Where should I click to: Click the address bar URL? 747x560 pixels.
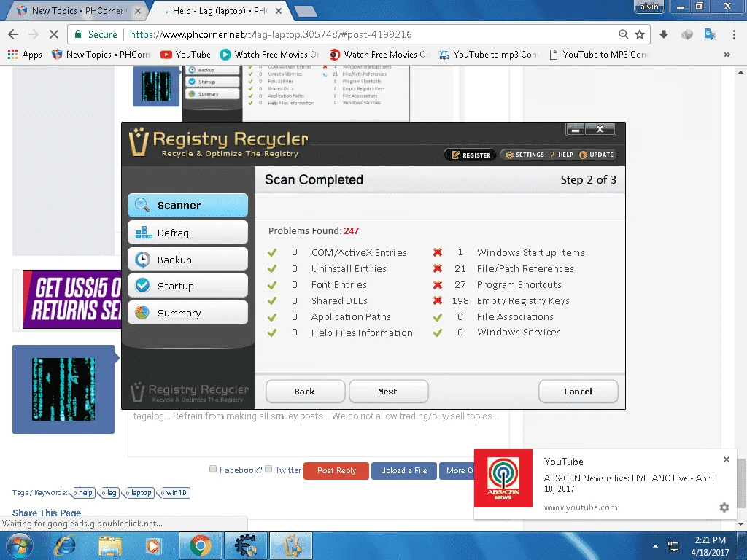(271, 34)
